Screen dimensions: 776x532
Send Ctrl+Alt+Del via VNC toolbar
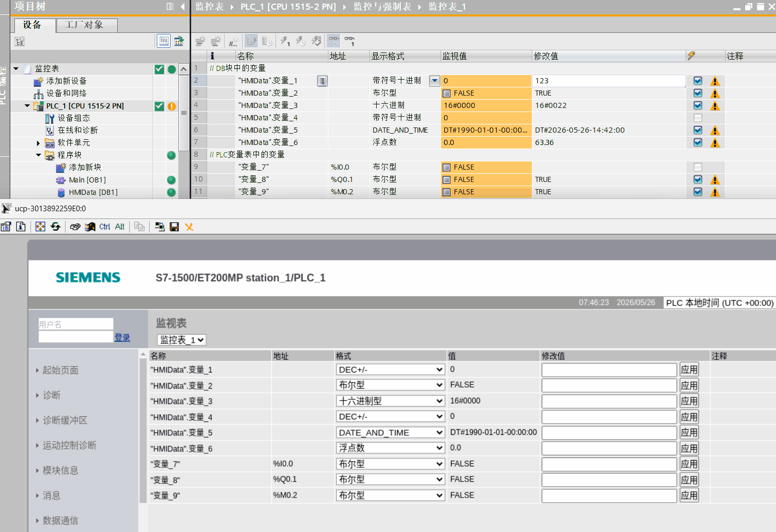click(75, 227)
